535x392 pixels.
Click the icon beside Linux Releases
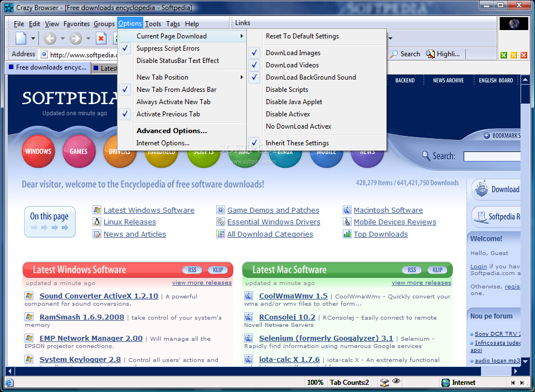click(x=97, y=222)
